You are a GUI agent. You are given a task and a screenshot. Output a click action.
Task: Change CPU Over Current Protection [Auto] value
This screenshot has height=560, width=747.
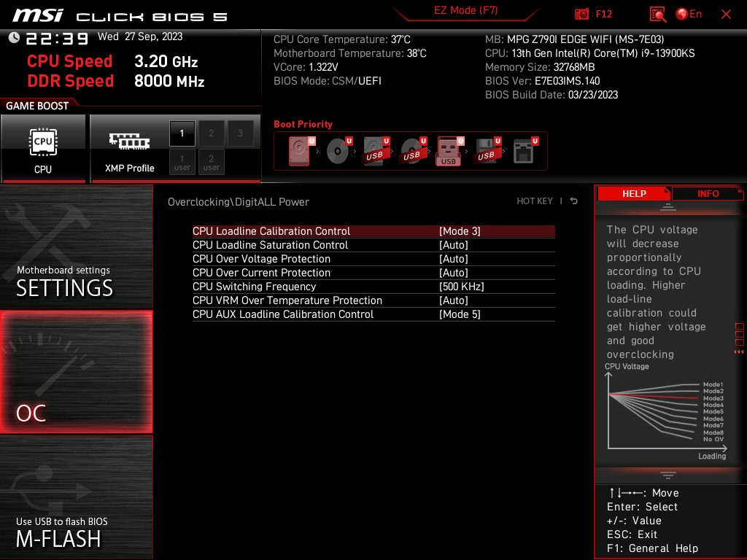click(454, 273)
